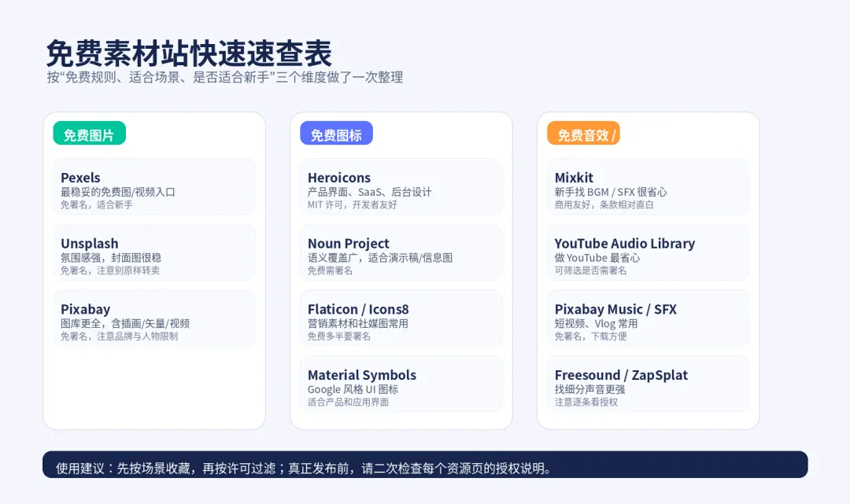Screen dimensions: 850x504
Task: Select the green 免费图片 category tag
Action: point(90,133)
